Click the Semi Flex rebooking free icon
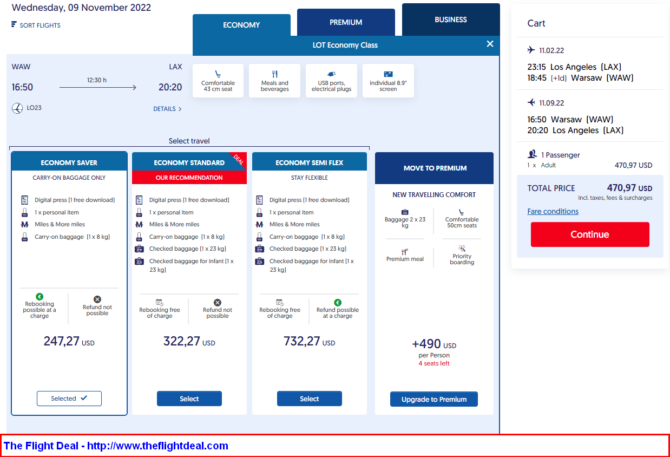 (279, 302)
